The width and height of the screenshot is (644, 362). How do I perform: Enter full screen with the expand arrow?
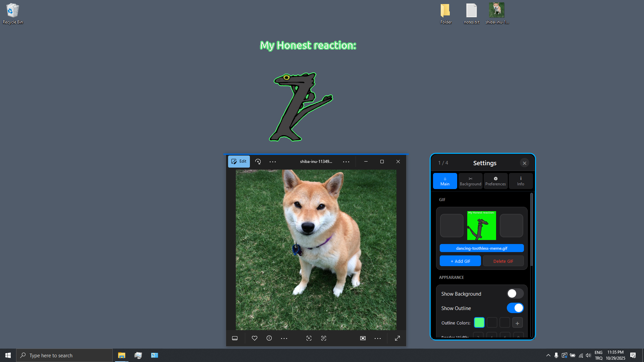click(397, 338)
